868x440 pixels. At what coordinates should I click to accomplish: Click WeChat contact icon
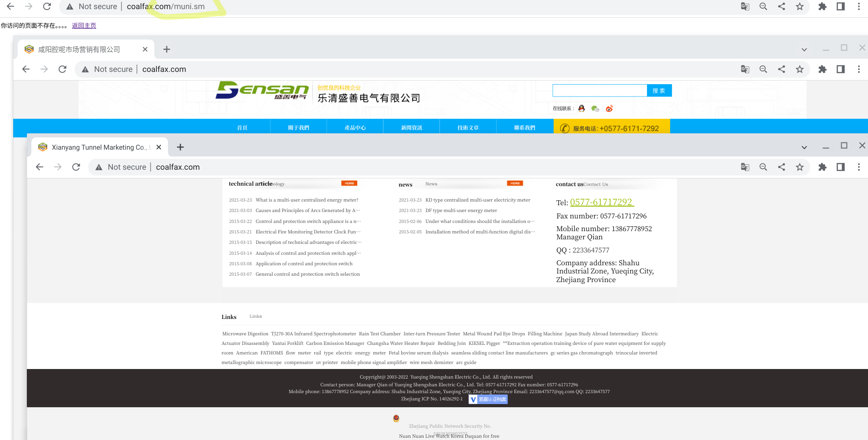(x=595, y=108)
